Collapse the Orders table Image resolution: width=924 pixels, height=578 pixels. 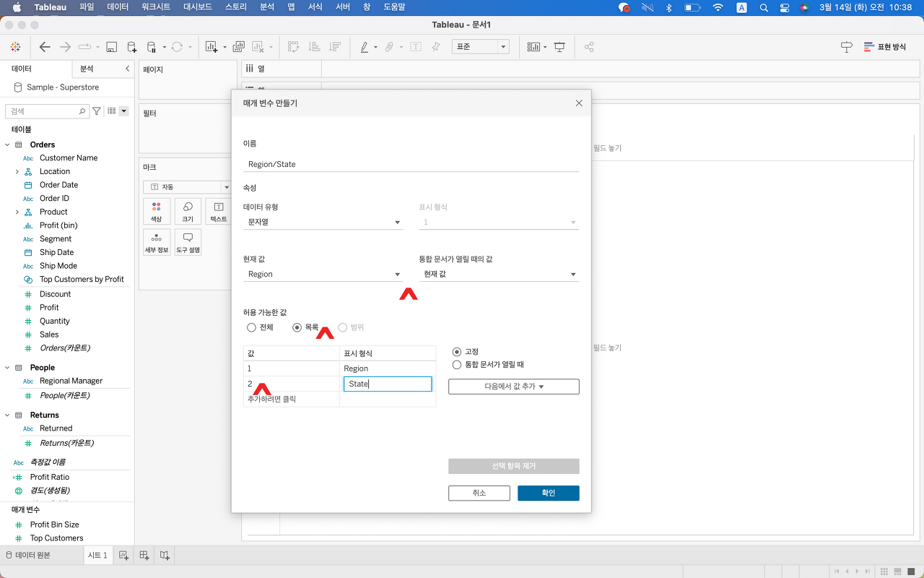[x=7, y=144]
